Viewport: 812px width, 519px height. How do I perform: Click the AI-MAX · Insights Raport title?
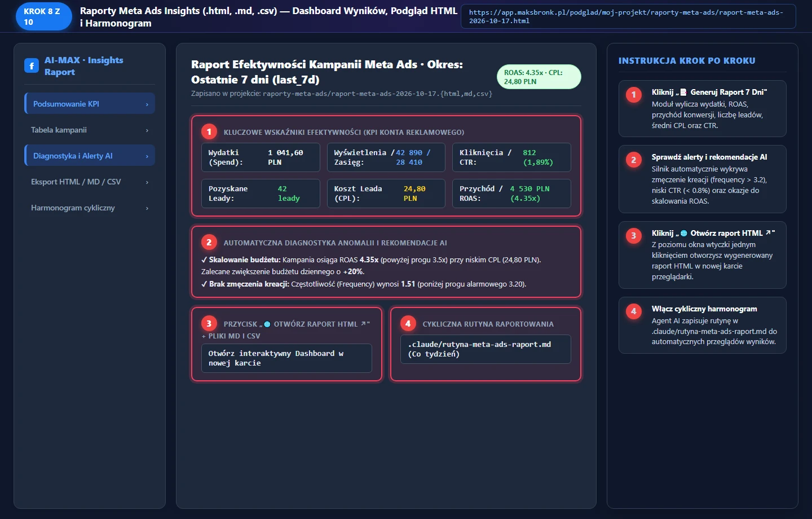pyautogui.click(x=83, y=66)
